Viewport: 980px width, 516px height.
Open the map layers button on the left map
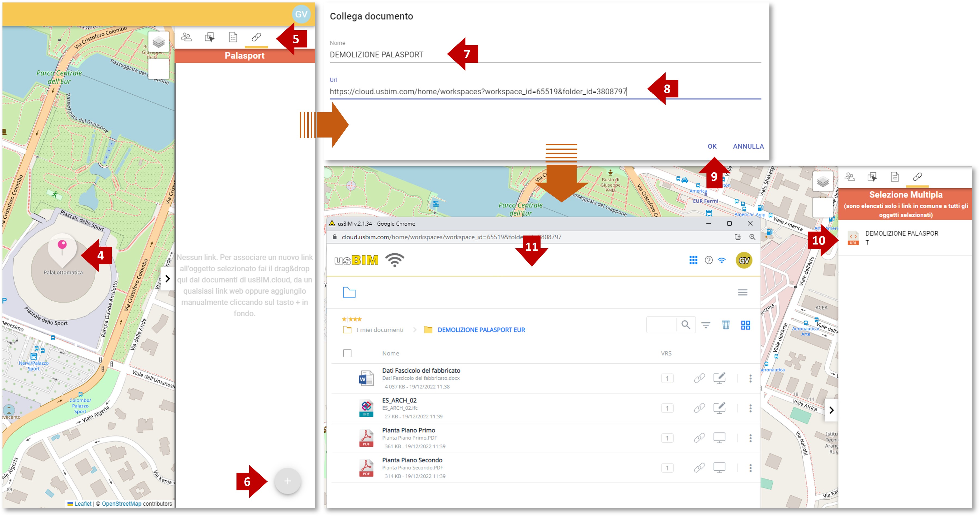158,42
